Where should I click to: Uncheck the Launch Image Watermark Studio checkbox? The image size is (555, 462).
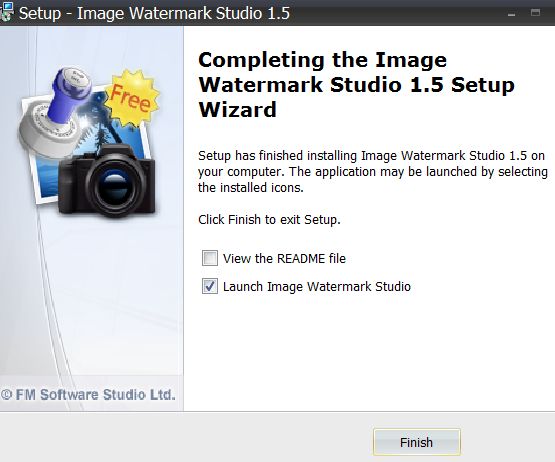click(x=210, y=286)
